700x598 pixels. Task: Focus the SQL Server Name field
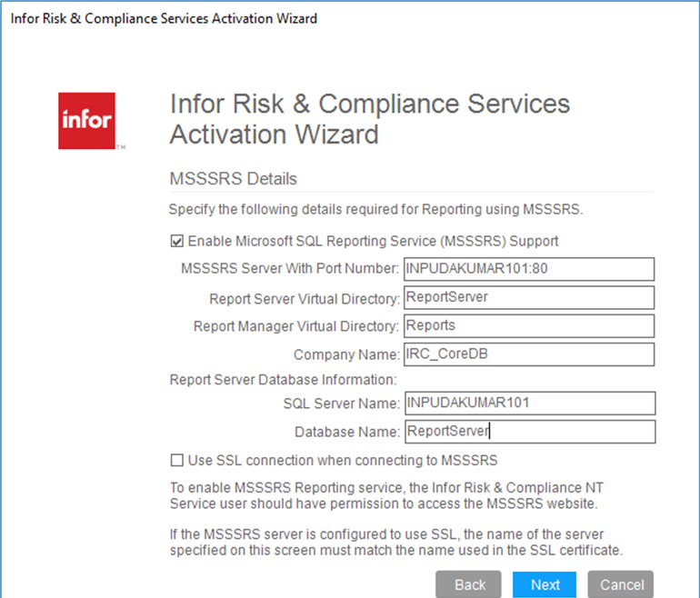(528, 403)
